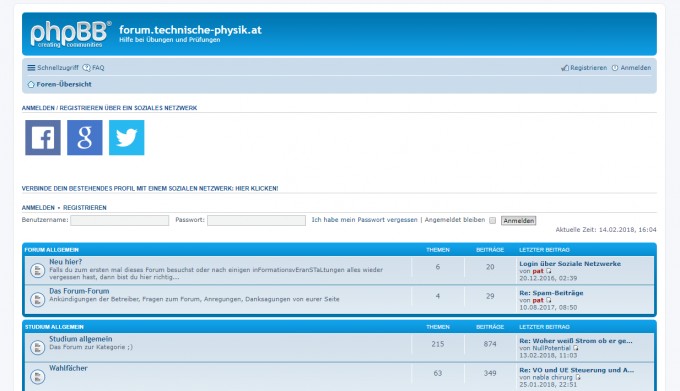
Task: Click the ANMELDEN heading link above username
Action: pos(38,208)
